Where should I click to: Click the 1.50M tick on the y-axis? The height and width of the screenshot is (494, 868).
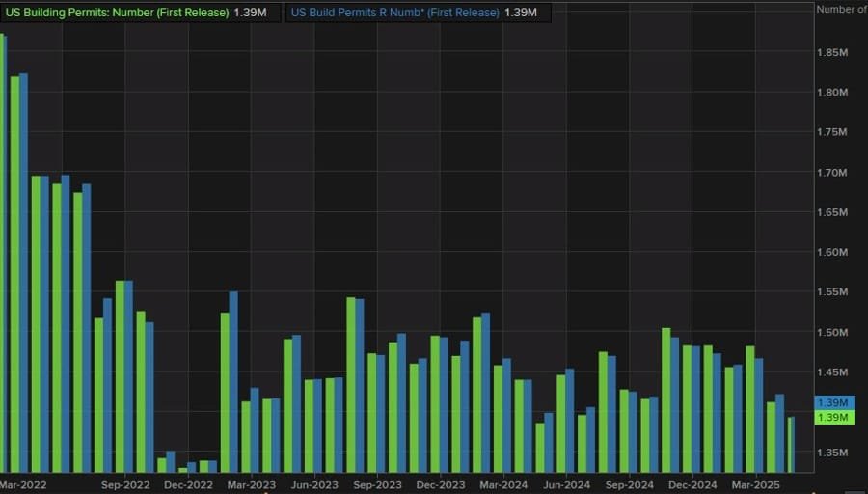[831, 332]
